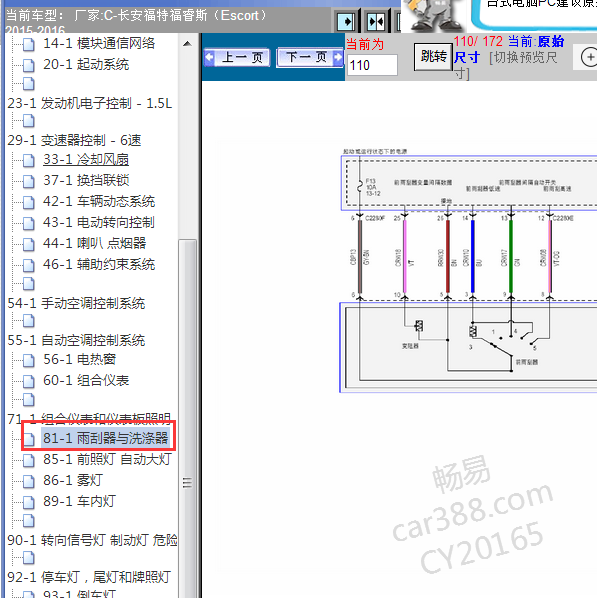Open 20-1 起动系统 tree entry

coord(86,64)
